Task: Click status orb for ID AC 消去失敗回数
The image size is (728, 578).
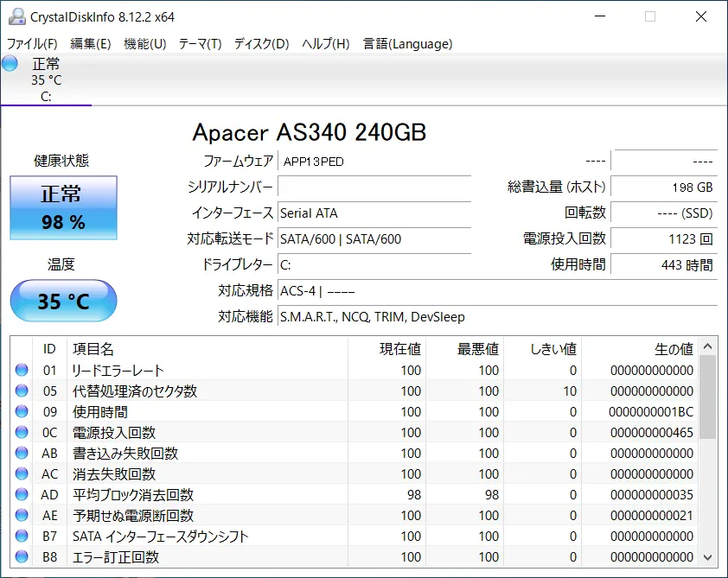Action: tap(22, 473)
